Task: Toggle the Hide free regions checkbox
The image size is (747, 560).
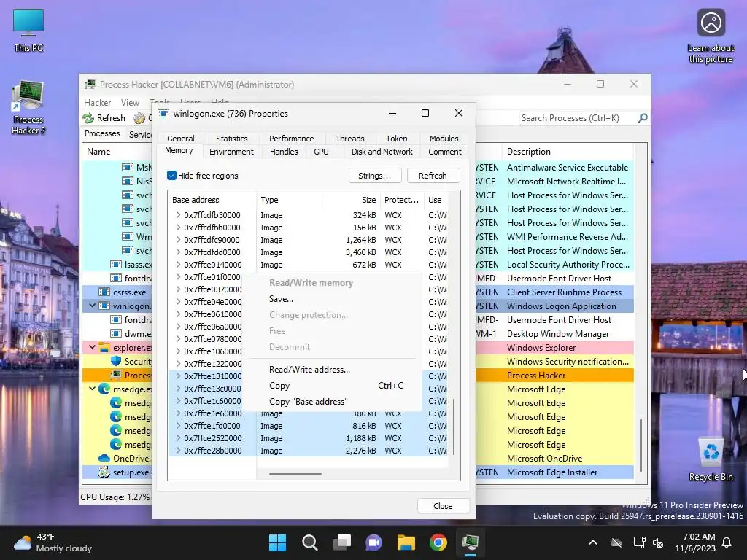Action: tap(172, 175)
